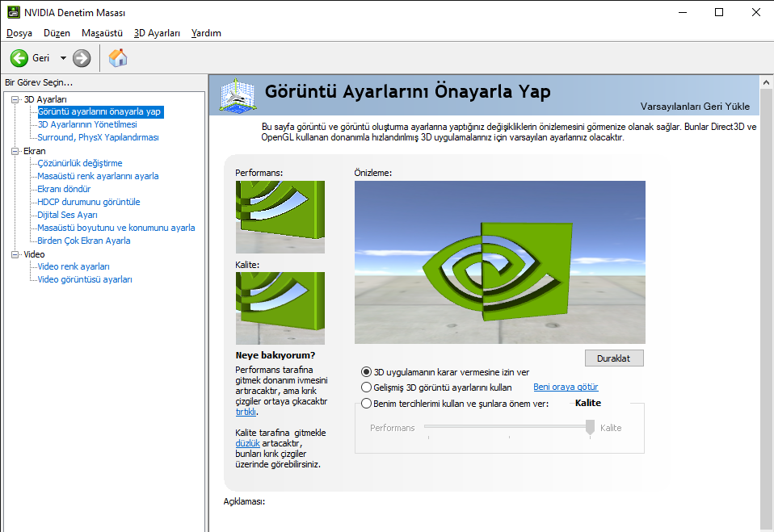Image resolution: width=774 pixels, height=532 pixels.
Task: Select 'Görüntü ayarlarını önayarla yap' tree item
Action: click(99, 112)
